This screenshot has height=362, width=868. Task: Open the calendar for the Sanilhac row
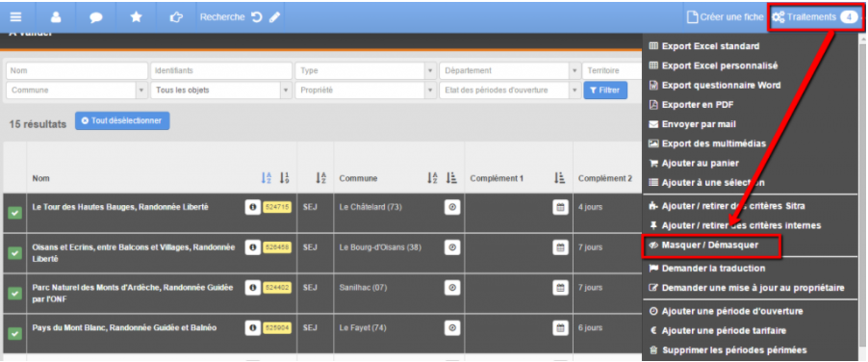pyautogui.click(x=560, y=288)
